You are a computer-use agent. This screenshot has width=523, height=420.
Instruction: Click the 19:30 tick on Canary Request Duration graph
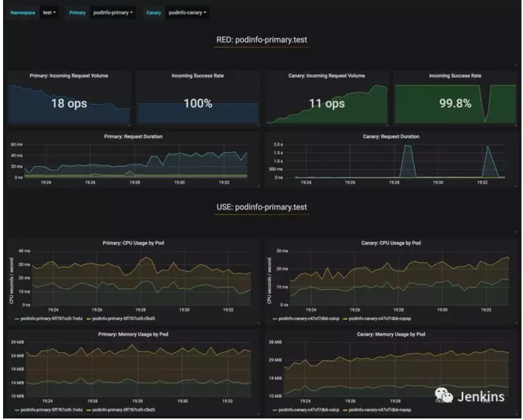(438, 182)
